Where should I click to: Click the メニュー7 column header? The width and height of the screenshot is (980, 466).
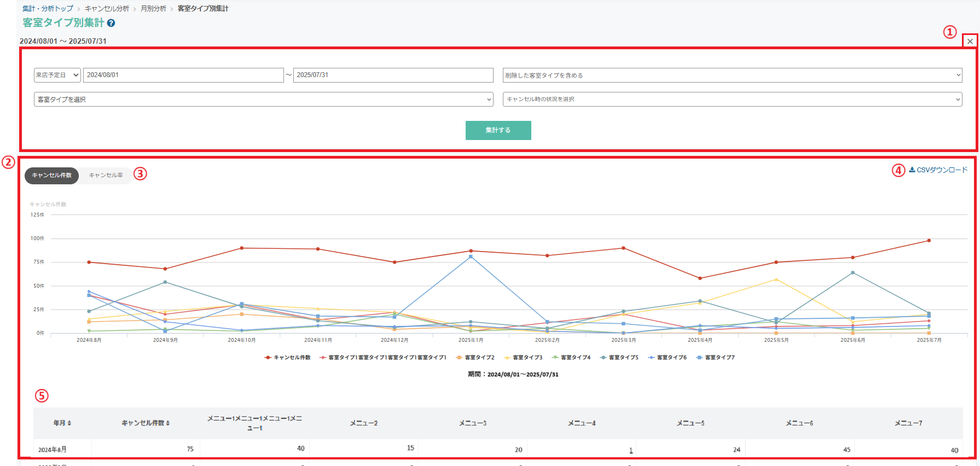pyautogui.click(x=908, y=423)
